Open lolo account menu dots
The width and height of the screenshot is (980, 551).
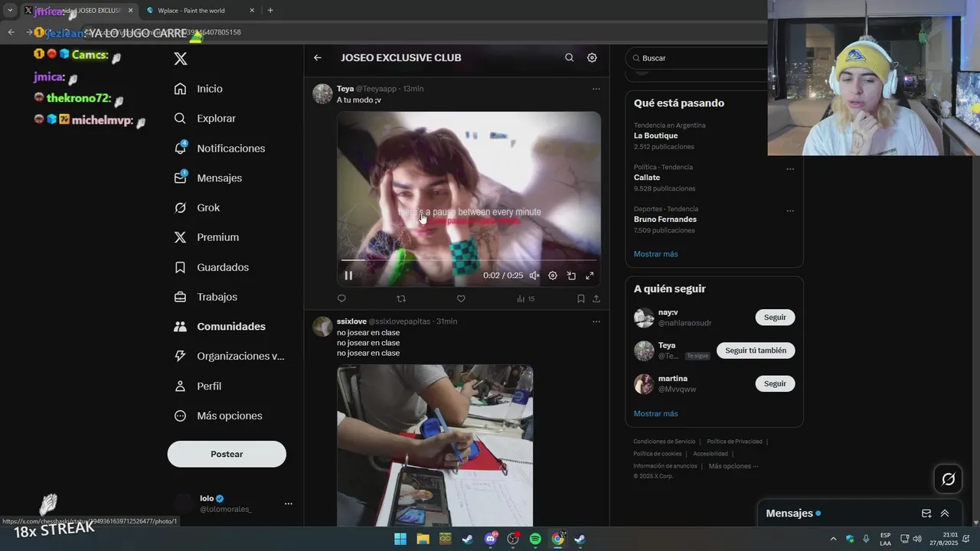click(x=289, y=504)
